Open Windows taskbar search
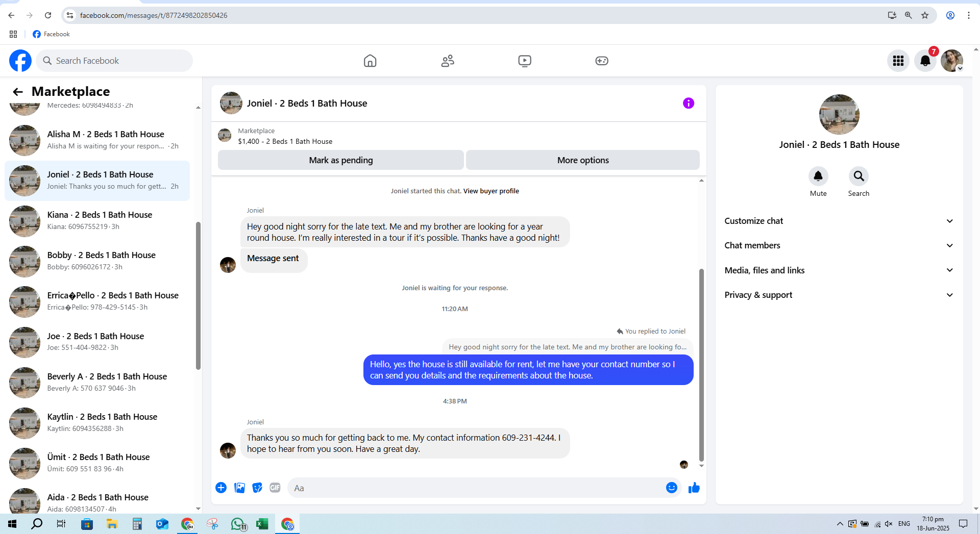 coord(37,524)
